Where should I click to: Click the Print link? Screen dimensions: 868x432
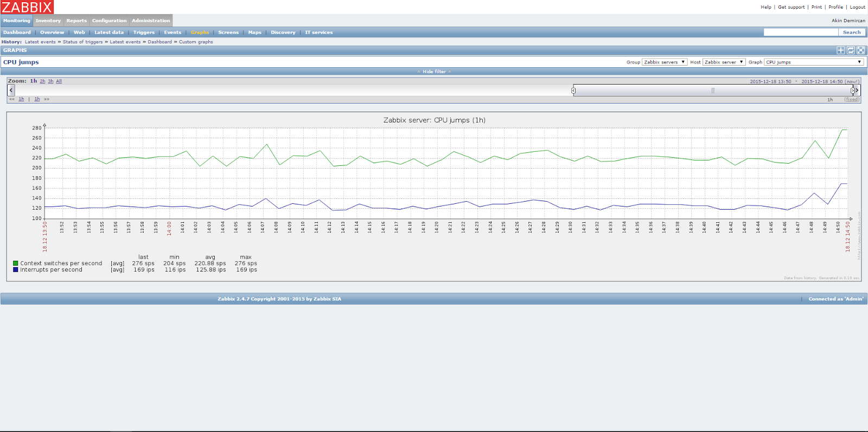[x=816, y=7]
